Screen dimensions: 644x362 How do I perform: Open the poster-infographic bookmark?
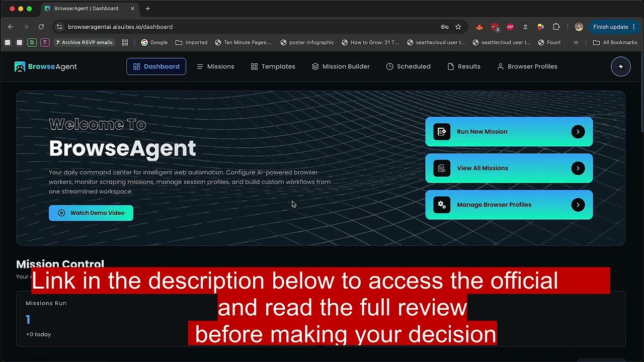pos(307,43)
